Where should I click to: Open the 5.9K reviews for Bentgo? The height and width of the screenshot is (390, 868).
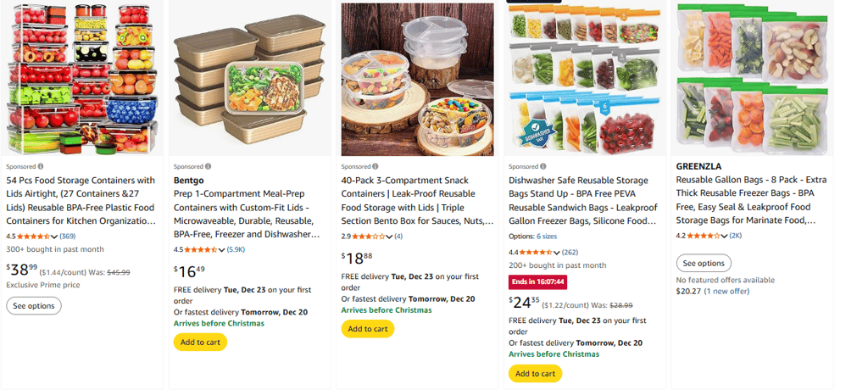click(236, 249)
